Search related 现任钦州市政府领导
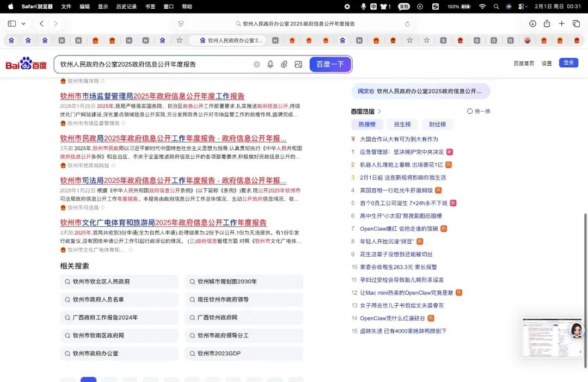588x382 pixels. point(244,299)
